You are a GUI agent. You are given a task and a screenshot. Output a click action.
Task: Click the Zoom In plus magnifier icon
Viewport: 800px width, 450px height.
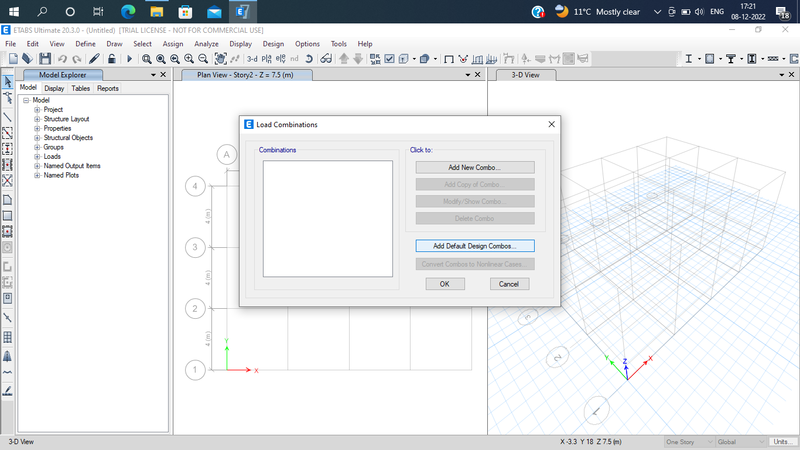coord(189,59)
